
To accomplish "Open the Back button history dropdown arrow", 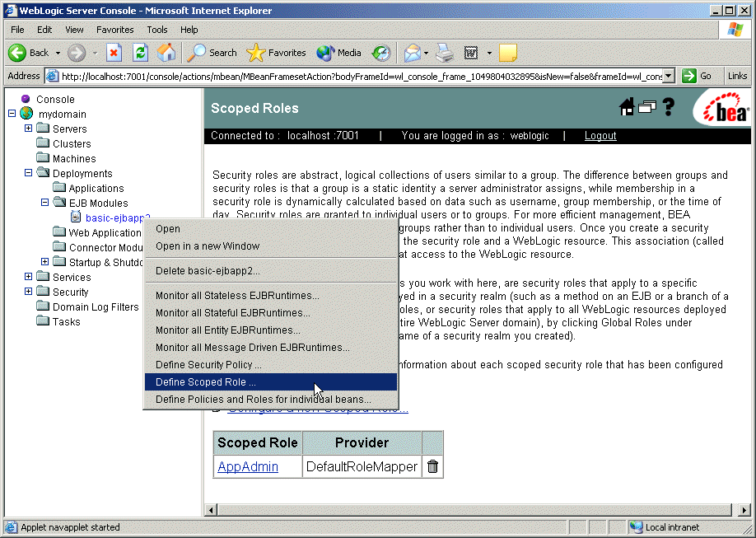I will [58, 53].
